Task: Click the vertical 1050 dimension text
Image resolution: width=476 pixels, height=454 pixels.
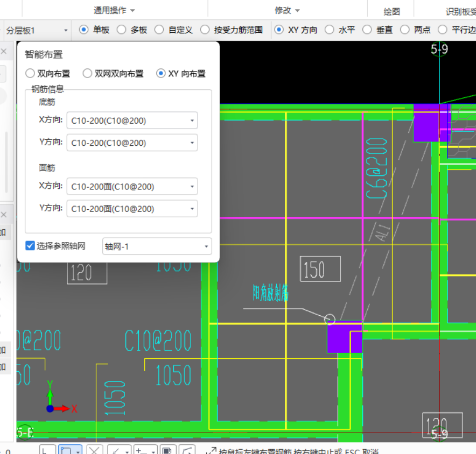Action: [x=115, y=398]
